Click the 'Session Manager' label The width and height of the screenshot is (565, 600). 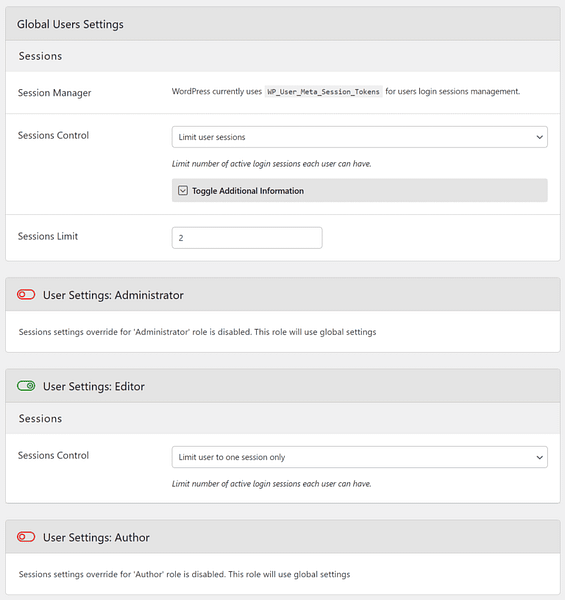54,93
